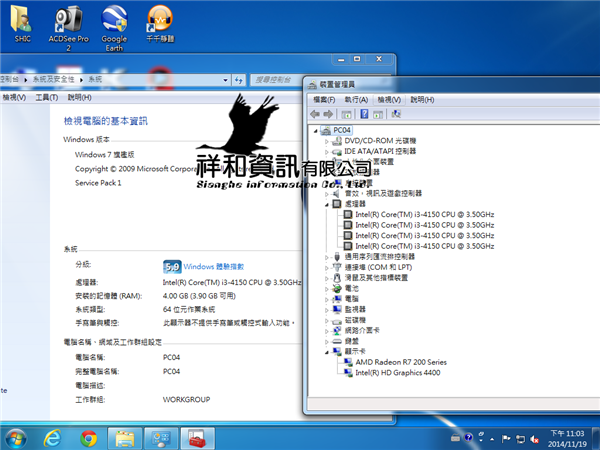
Task: Open the Windows Start menu orb
Action: pos(16,439)
